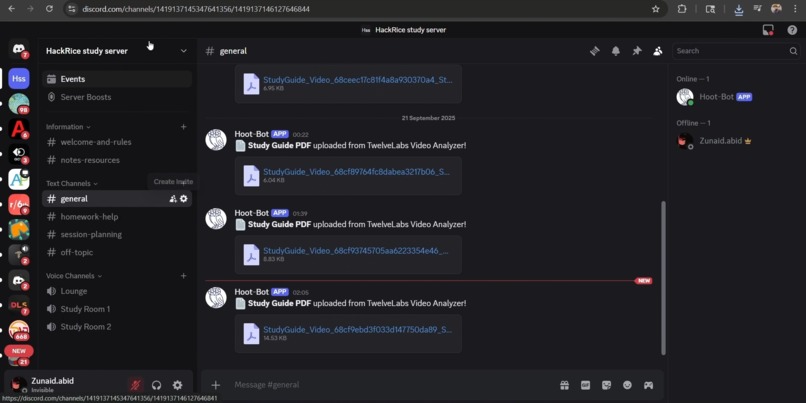Open the browser downloads icon
Image resolution: width=806 pixels, height=403 pixels.
(x=739, y=9)
